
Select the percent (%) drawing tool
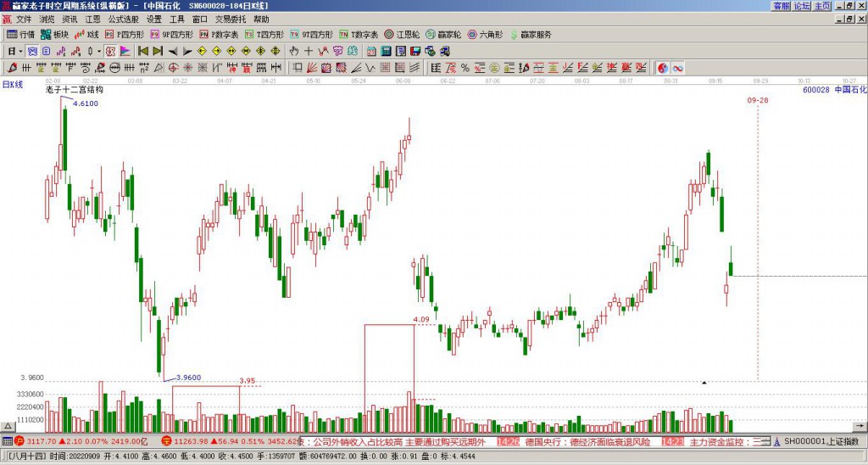click(x=465, y=68)
